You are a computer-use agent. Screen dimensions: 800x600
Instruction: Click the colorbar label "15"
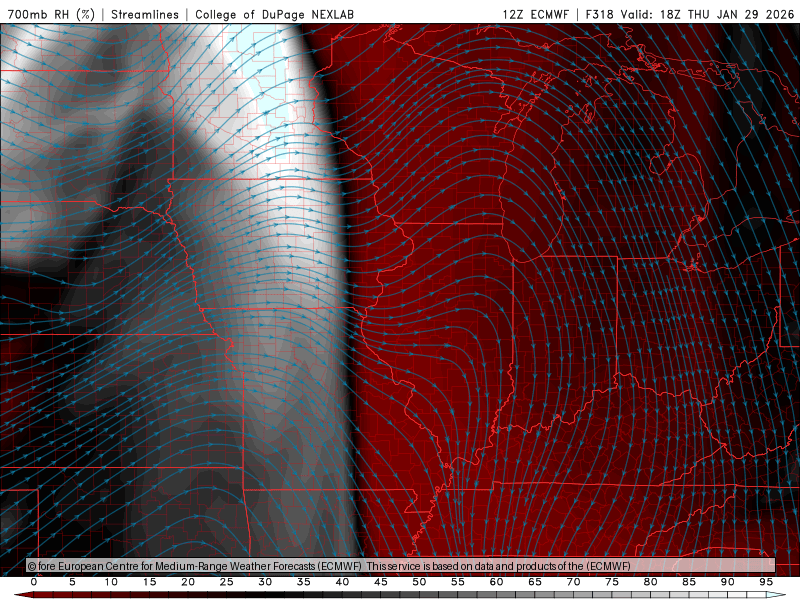[149, 582]
